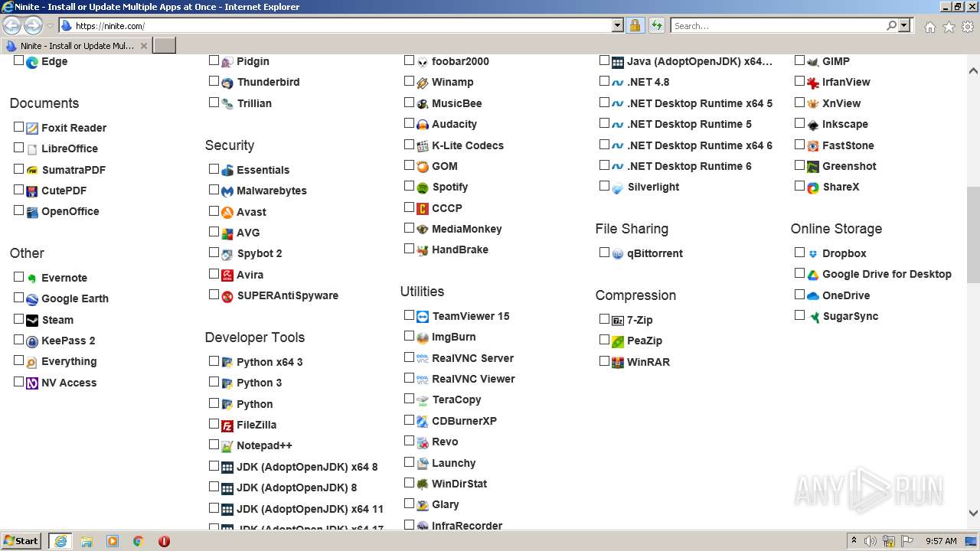Click the ShareX app icon

point(813,187)
